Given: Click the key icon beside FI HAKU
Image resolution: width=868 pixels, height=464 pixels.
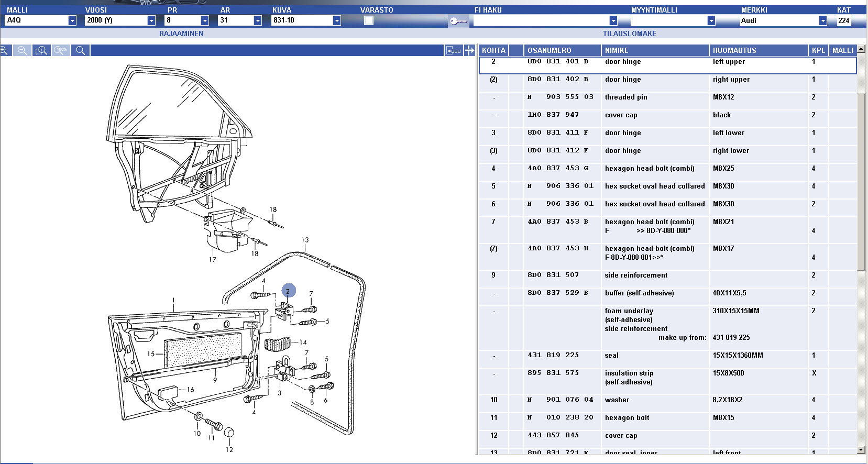Looking at the screenshot, I should click(x=458, y=21).
